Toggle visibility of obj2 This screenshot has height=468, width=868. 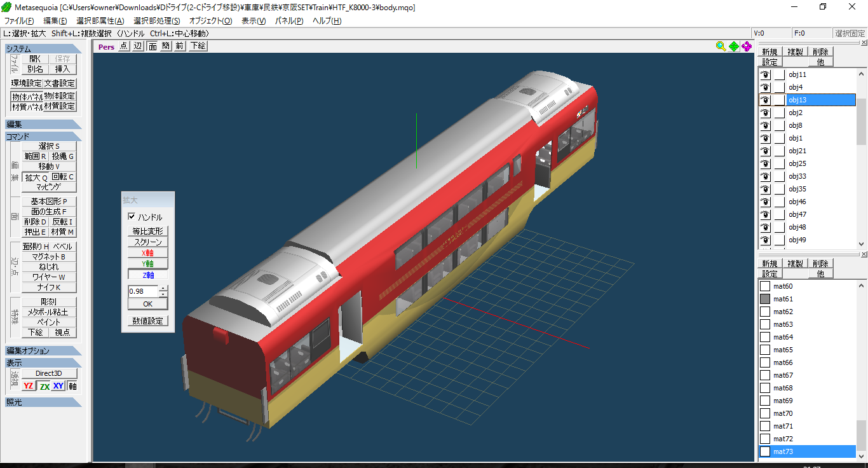tap(765, 113)
